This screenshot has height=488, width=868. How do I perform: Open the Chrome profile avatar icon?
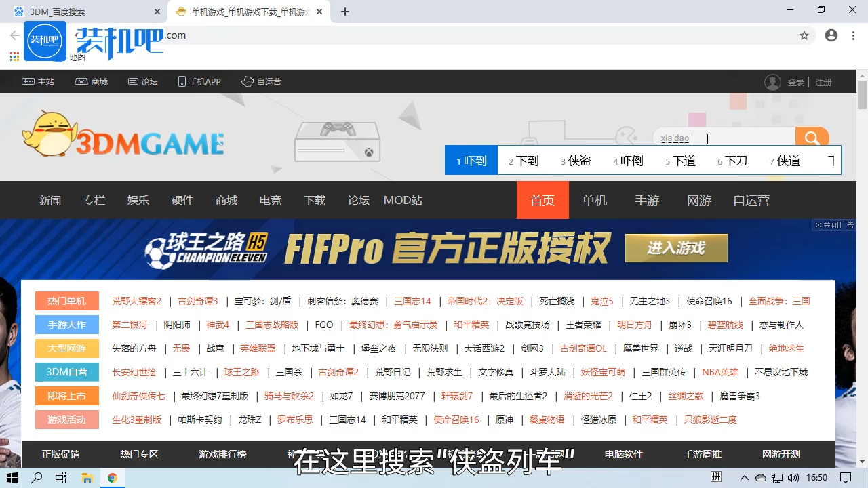tap(831, 35)
